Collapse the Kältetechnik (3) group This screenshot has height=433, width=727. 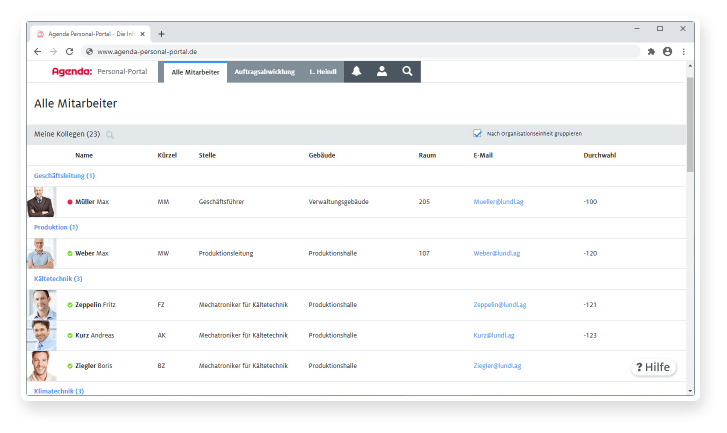(58, 278)
